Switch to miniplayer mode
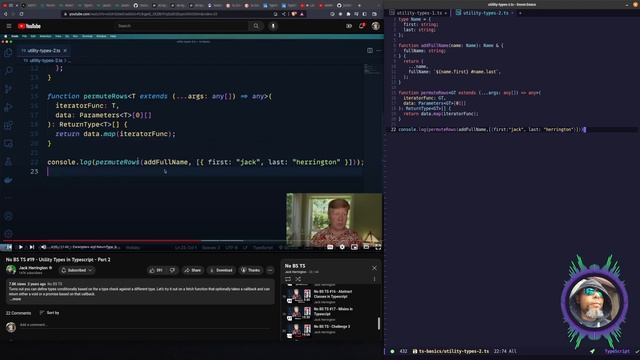The image size is (640, 360). [x=354, y=247]
